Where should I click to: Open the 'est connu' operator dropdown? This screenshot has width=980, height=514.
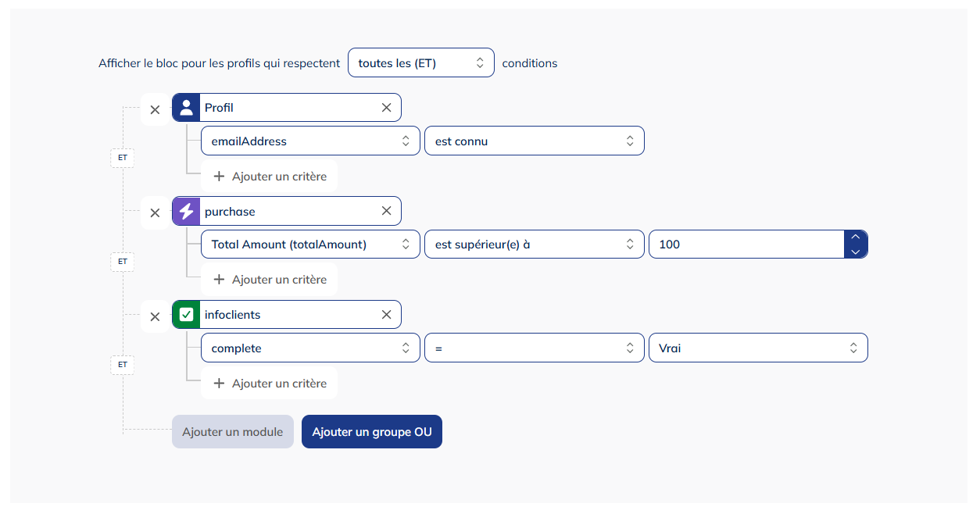(x=535, y=141)
